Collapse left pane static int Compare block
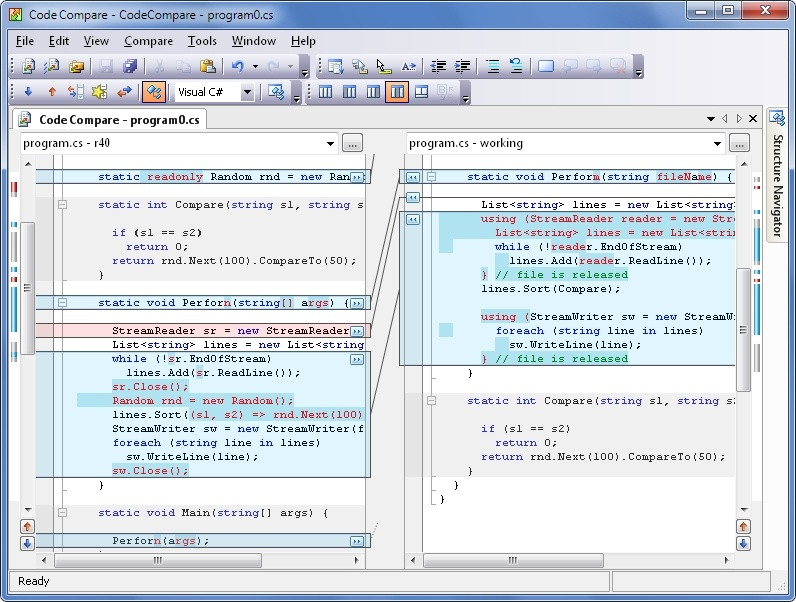Screen dimensions: 796x602 click(x=62, y=205)
